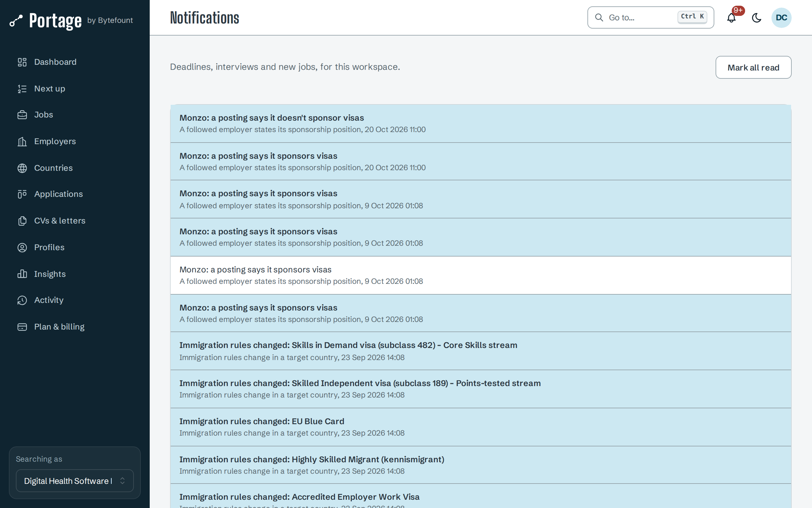Click the Jobs briefcase icon

point(22,115)
